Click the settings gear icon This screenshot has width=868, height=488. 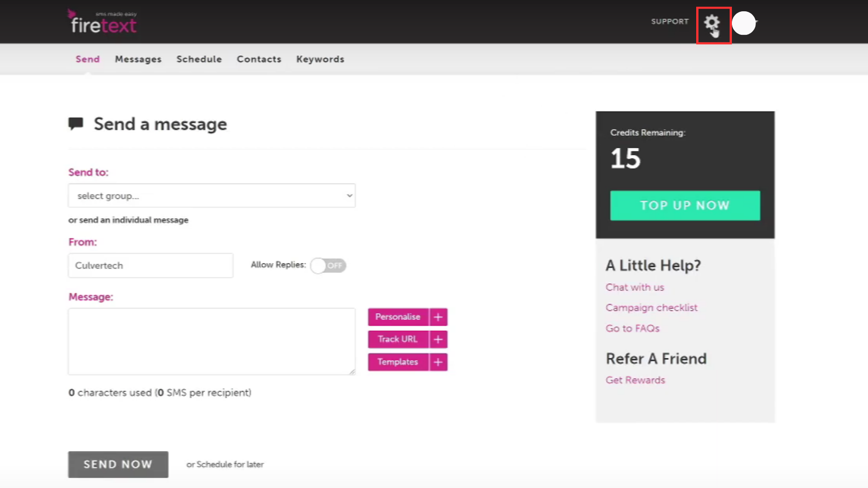click(x=713, y=24)
